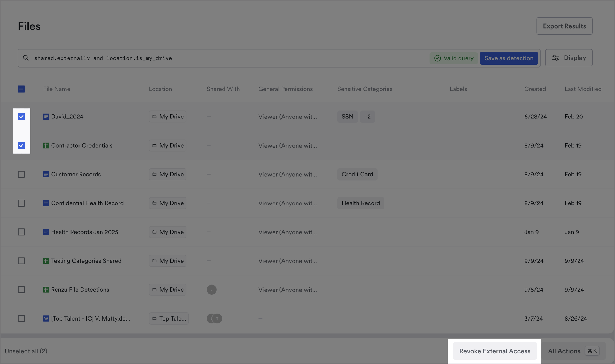The width and height of the screenshot is (615, 364).
Task: Click Save as detection button
Action: point(509,58)
